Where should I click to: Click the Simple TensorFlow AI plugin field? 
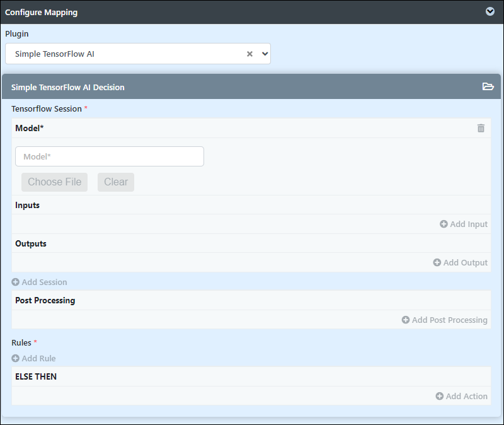(x=137, y=54)
